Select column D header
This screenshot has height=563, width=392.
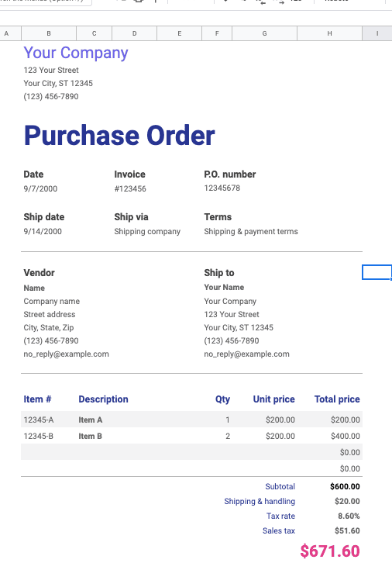click(135, 33)
